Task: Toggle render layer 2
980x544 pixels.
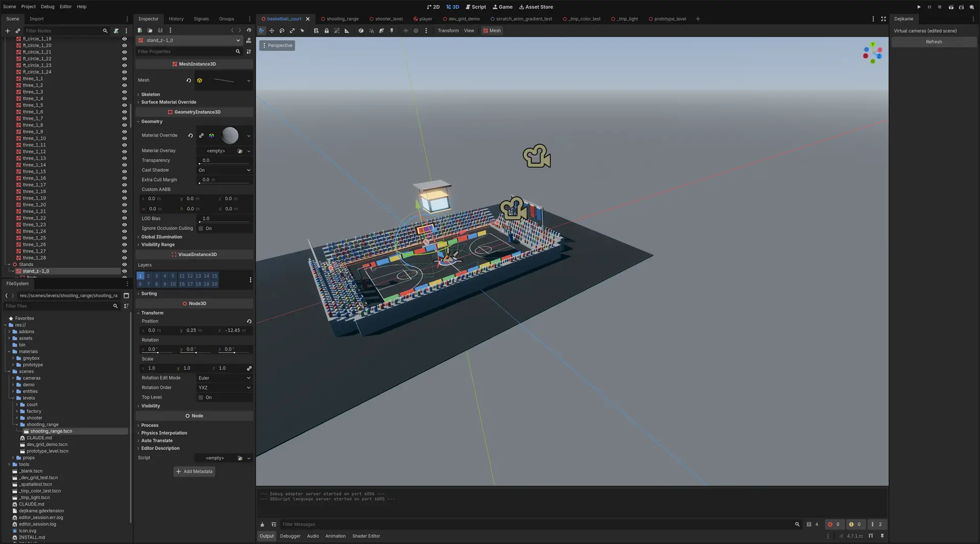Action: (x=149, y=276)
